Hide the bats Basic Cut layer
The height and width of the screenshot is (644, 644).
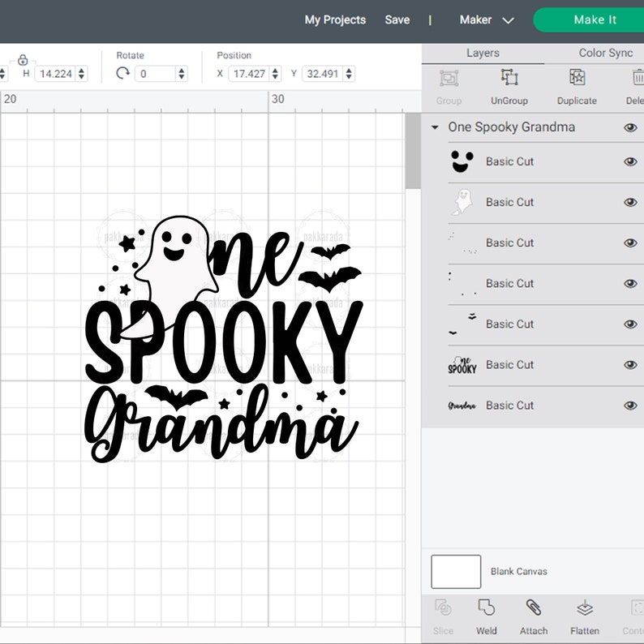click(630, 324)
